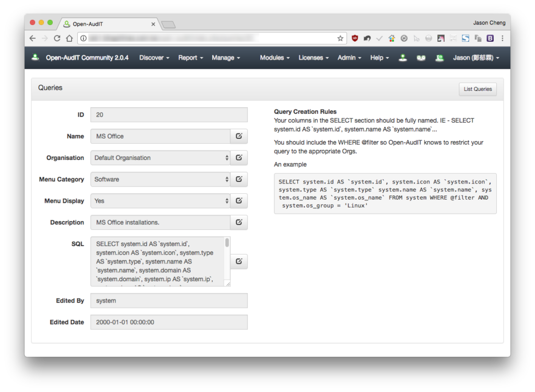This screenshot has height=392, width=535.
Task: Click the Open-AudIT Community 2.0.4 link
Action: (87, 57)
